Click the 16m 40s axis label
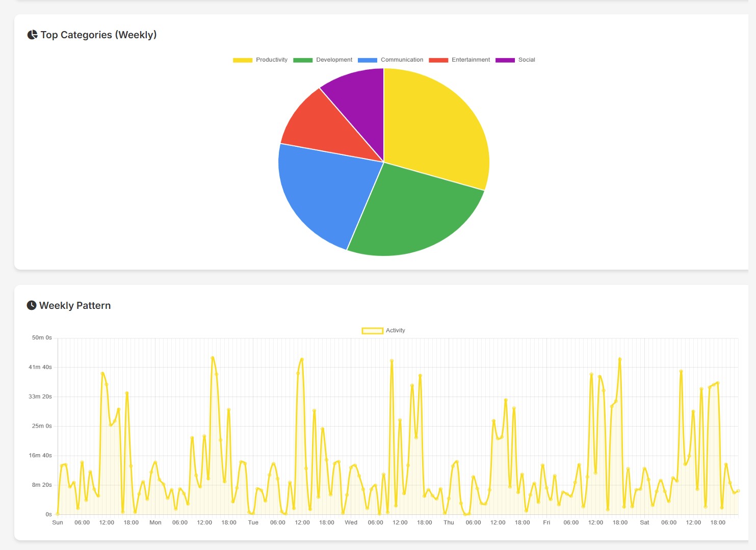Viewport: 756px width, 550px height. point(40,455)
